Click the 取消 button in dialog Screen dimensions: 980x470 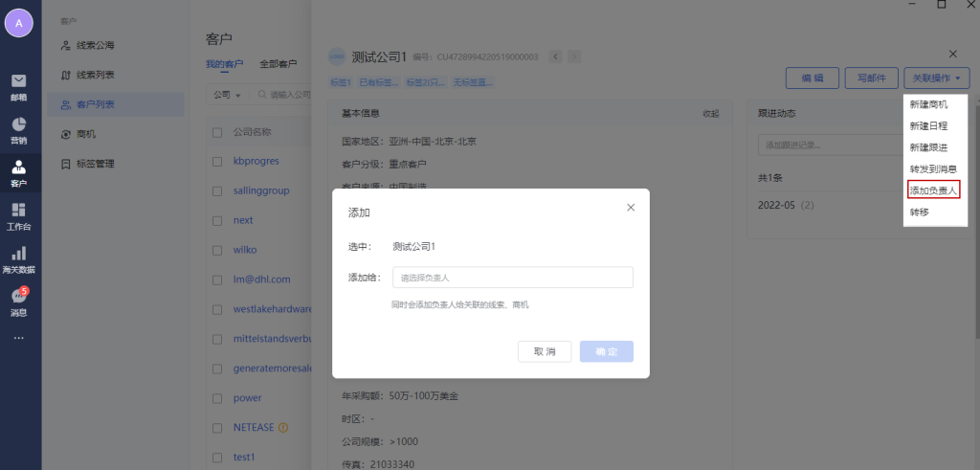(545, 351)
